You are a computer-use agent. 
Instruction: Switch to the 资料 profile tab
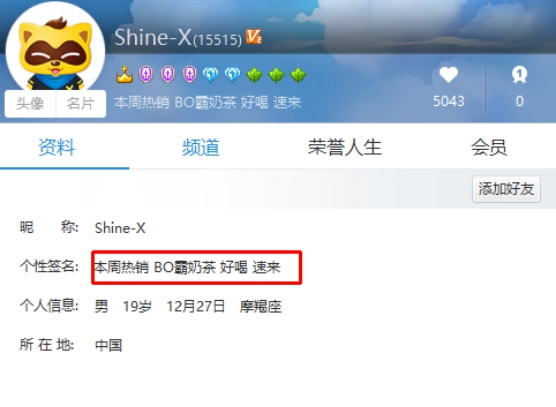point(57,147)
